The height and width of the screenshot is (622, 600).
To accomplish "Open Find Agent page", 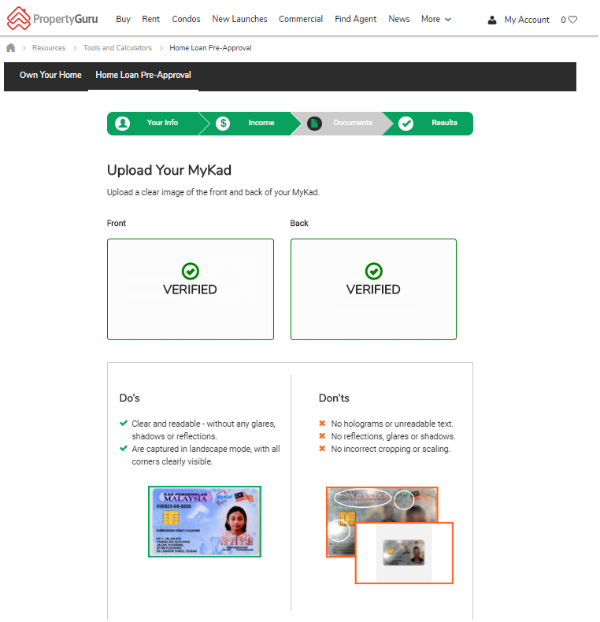I will click(x=355, y=19).
